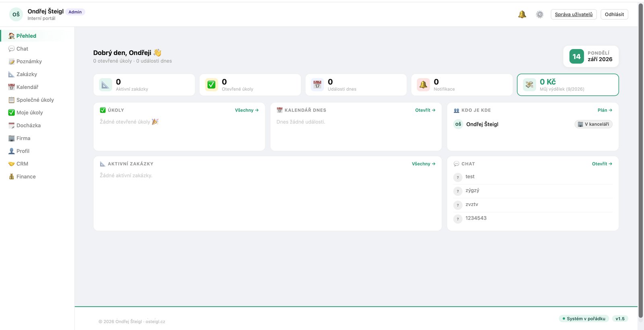644x330 pixels.
Task: Click Všechny link in Aktivní zakázky panel
Action: point(424,164)
